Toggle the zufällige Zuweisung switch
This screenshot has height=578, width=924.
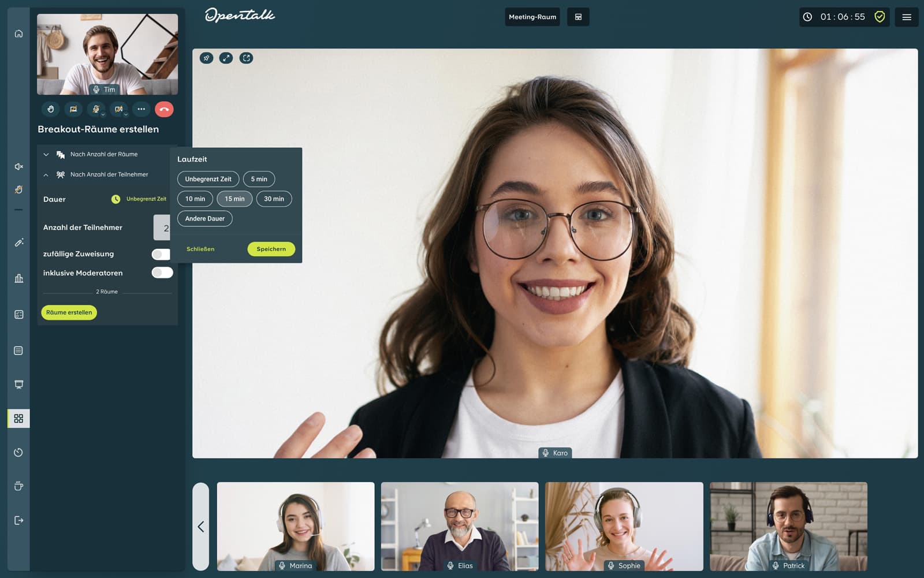click(x=161, y=254)
